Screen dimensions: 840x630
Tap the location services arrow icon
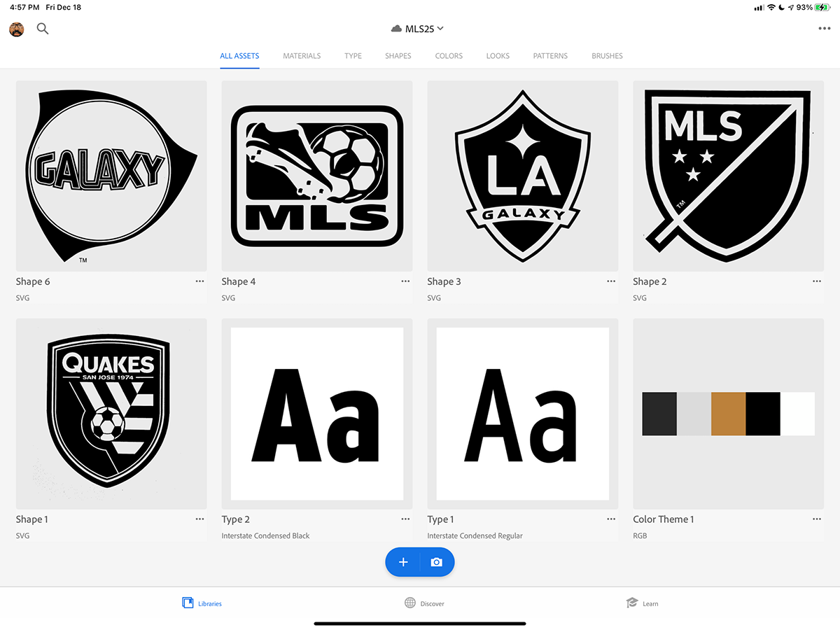point(790,7)
